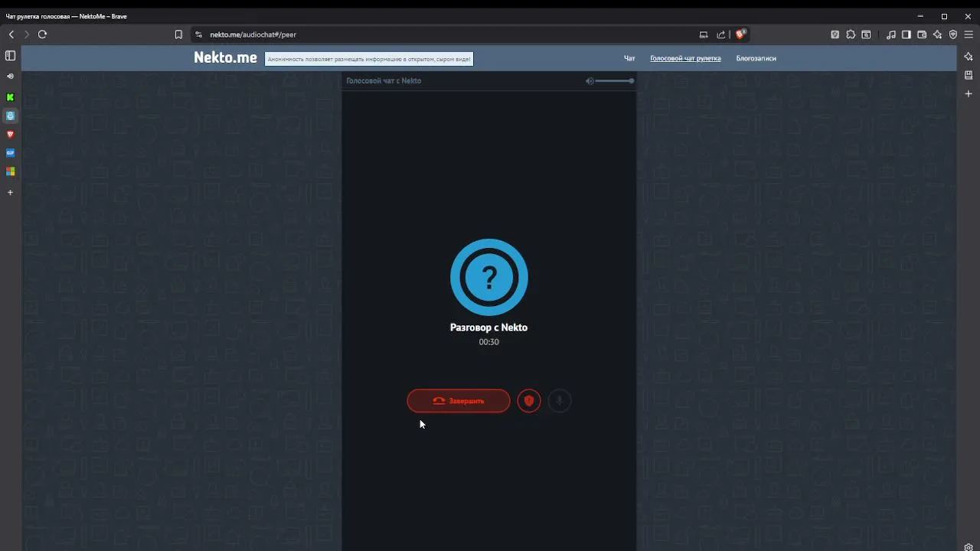Image resolution: width=980 pixels, height=551 pixels.
Task: Open Leo AI icon in right sidebar
Action: click(969, 57)
